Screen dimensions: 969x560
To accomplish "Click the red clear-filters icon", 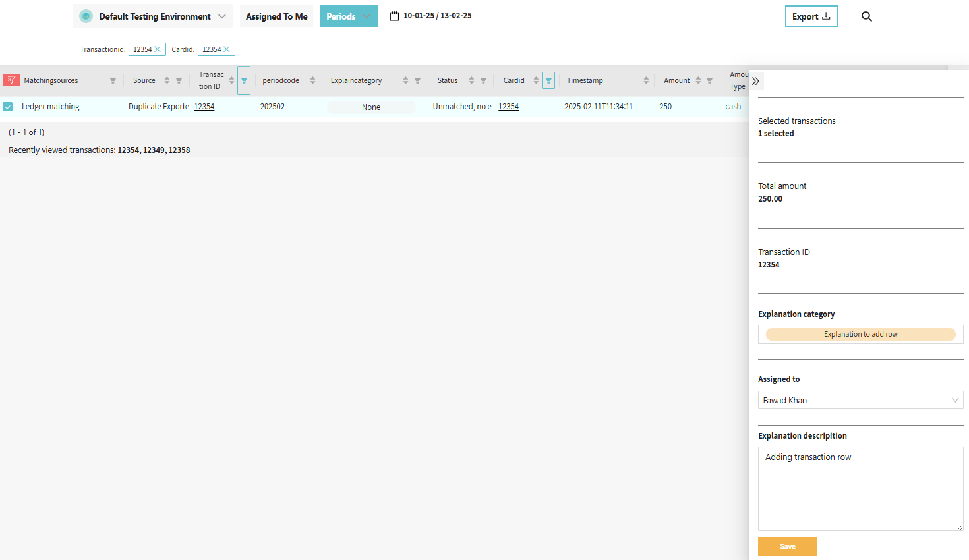I will pyautogui.click(x=11, y=80).
